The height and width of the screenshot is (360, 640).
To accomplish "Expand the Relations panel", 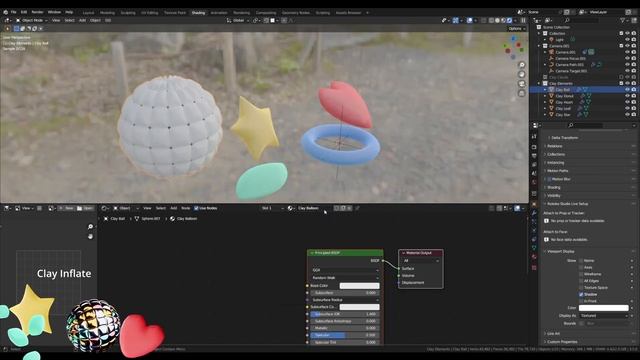I will pyautogui.click(x=554, y=146).
